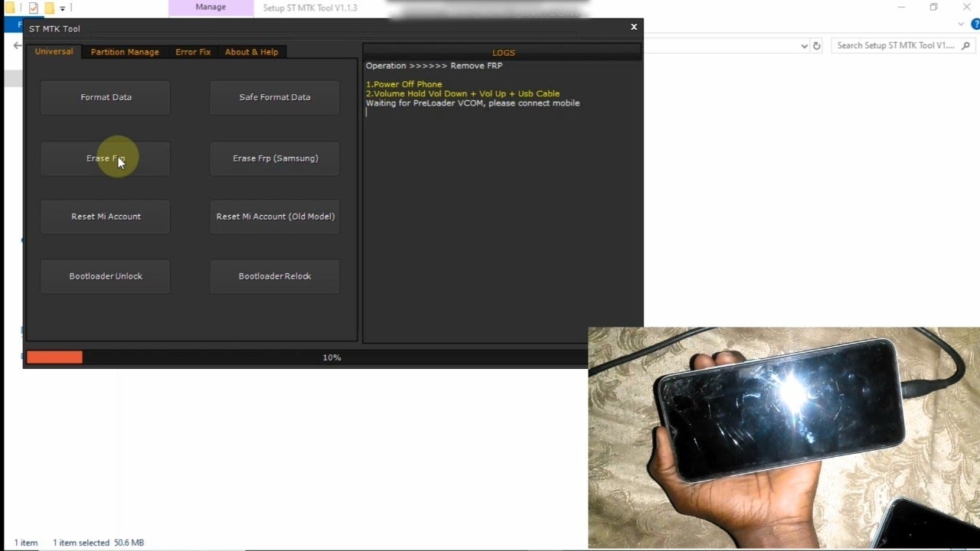The image size is (980, 551).
Task: Expand the Explorer address history dropdown
Action: (804, 46)
